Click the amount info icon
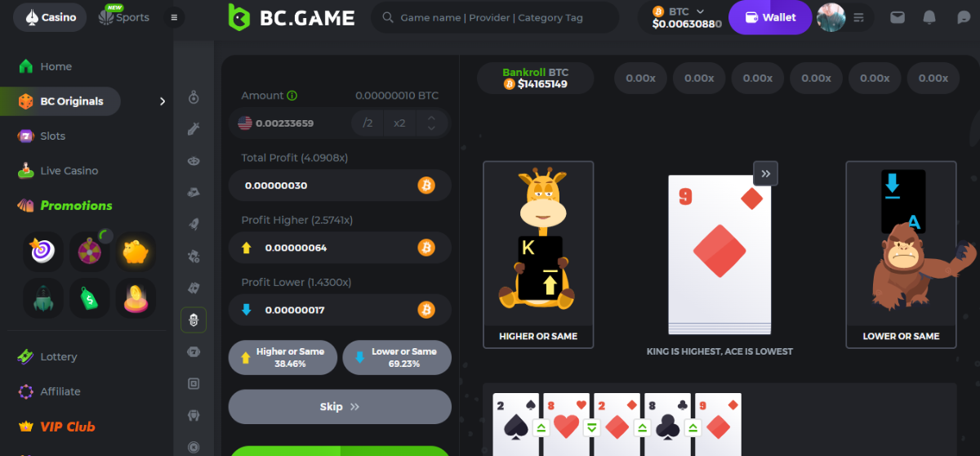 (x=292, y=96)
